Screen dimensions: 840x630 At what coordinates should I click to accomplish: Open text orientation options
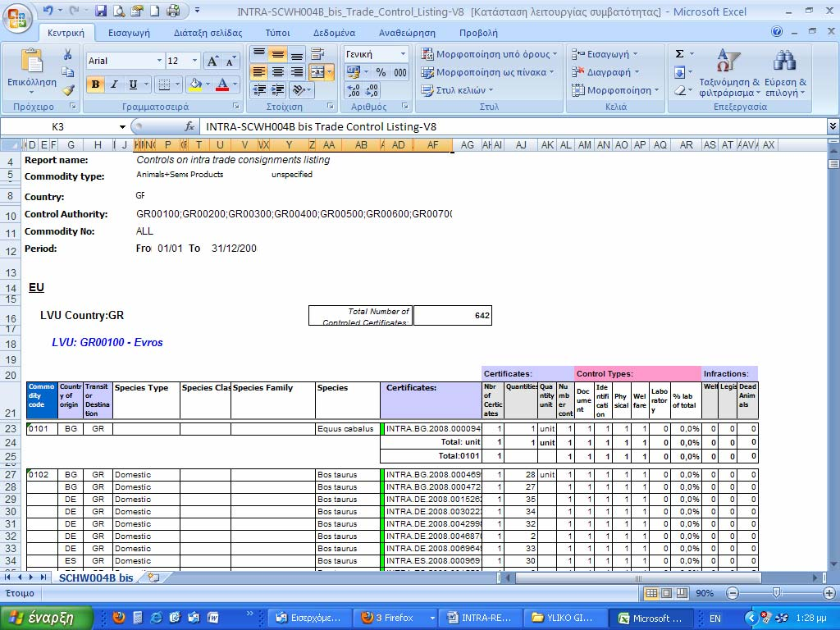click(x=302, y=90)
